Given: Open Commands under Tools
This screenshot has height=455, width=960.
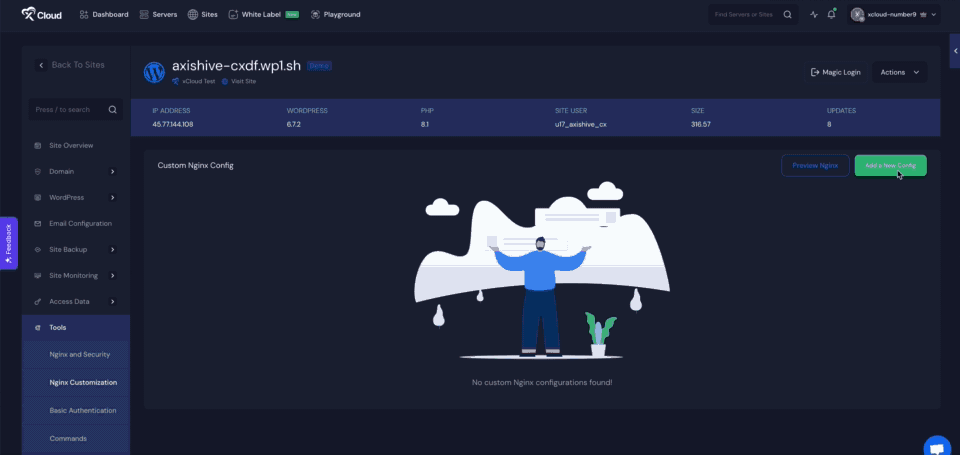Looking at the screenshot, I should coord(68,438).
